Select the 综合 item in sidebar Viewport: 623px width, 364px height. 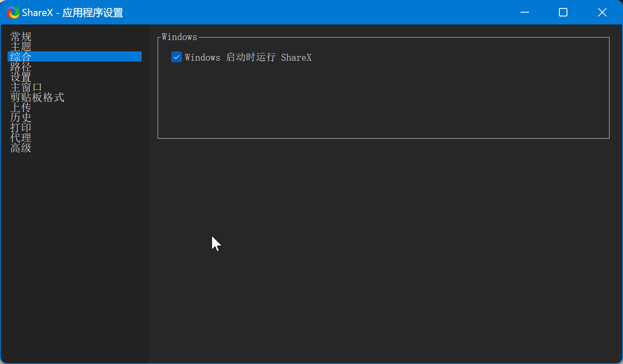tap(21, 57)
